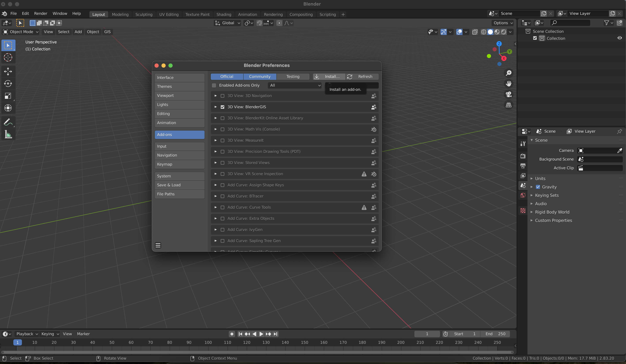Open the viewport Options dropdown

pos(503,23)
